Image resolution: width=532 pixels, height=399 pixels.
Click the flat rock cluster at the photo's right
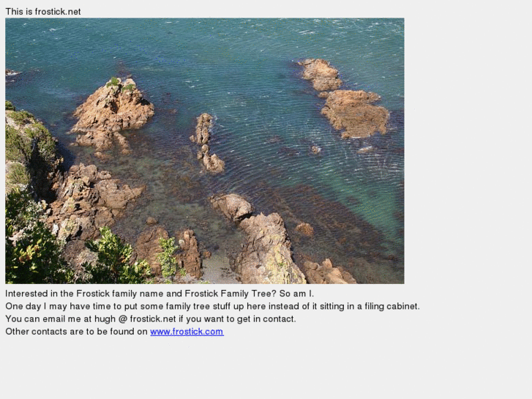tap(346, 100)
